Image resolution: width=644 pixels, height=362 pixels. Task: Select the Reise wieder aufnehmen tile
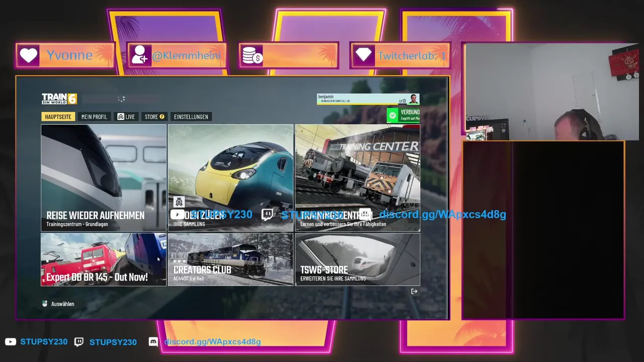coord(104,178)
